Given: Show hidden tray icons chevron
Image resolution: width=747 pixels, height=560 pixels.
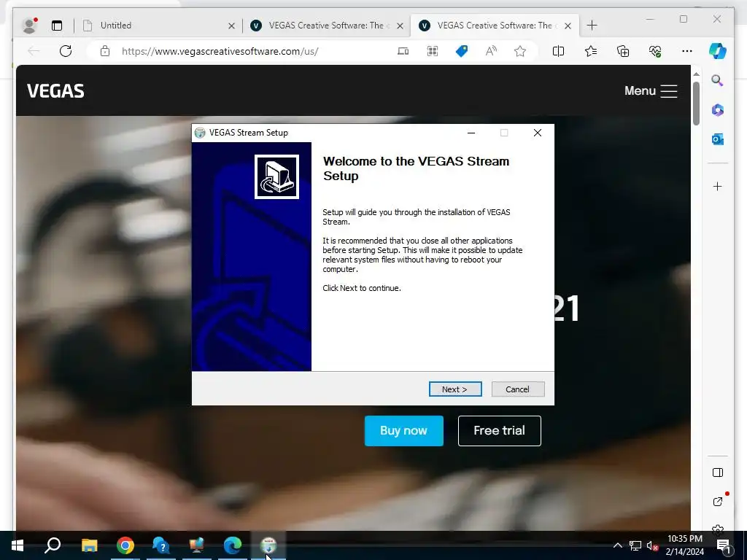Looking at the screenshot, I should [617, 545].
